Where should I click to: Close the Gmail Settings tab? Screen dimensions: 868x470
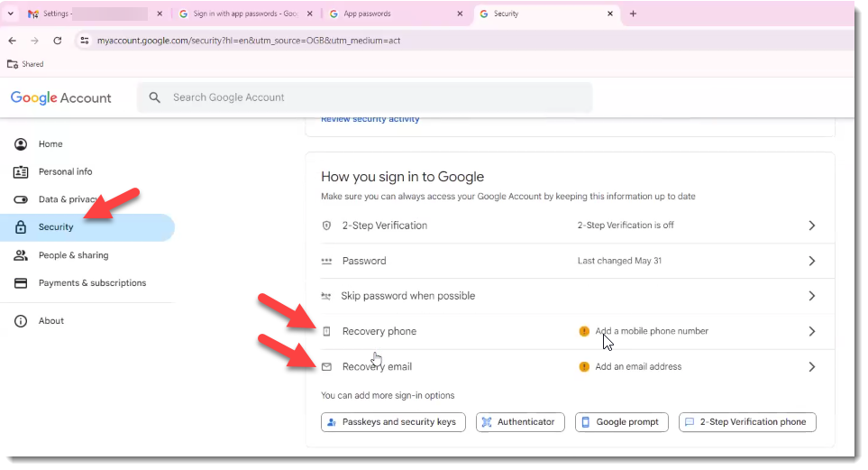coord(160,14)
